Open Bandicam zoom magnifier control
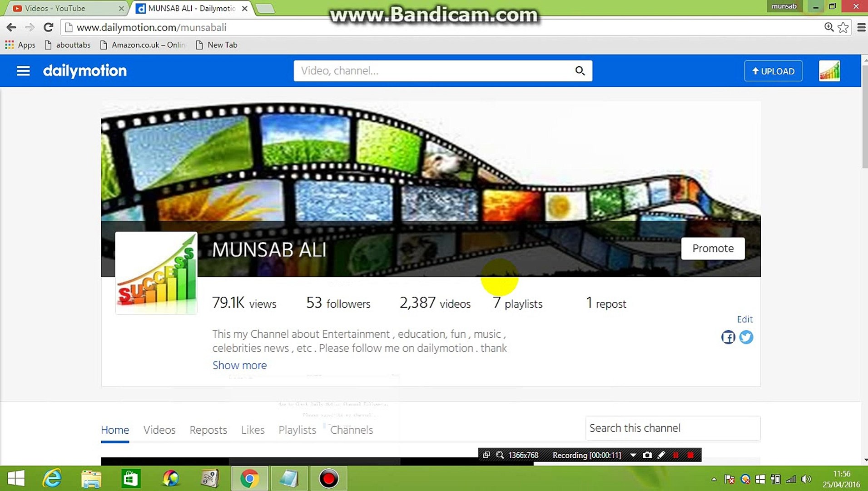This screenshot has height=491, width=868. click(x=500, y=455)
